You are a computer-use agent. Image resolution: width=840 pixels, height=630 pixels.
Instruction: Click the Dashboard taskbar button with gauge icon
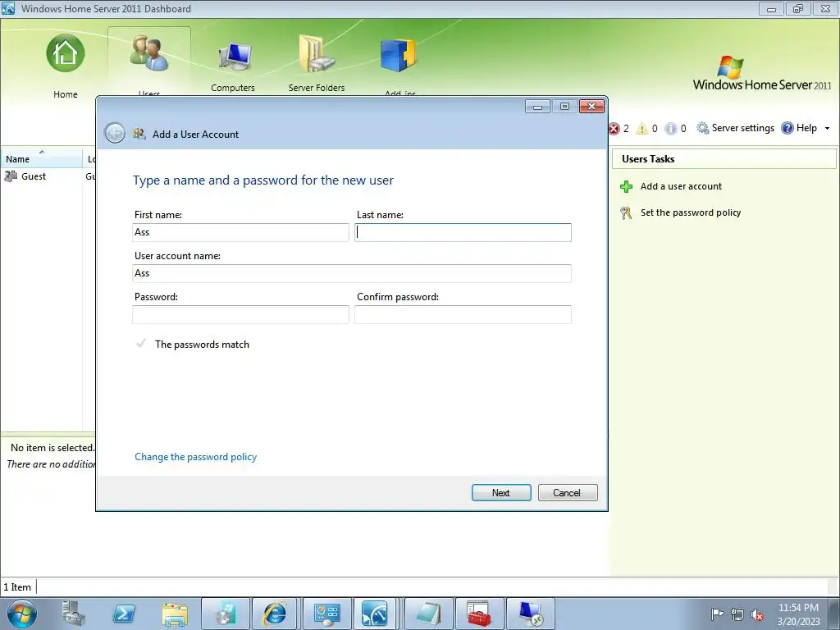click(374, 614)
